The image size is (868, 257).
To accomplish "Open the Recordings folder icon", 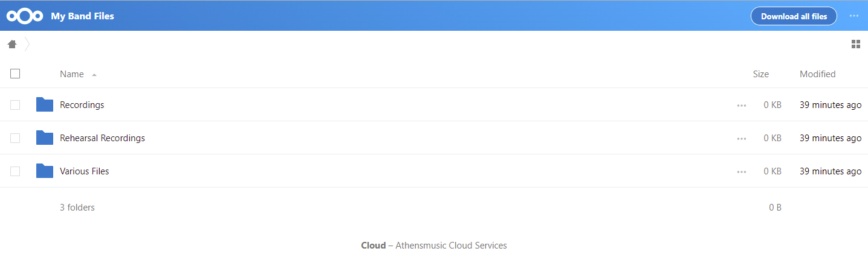I will [45, 105].
